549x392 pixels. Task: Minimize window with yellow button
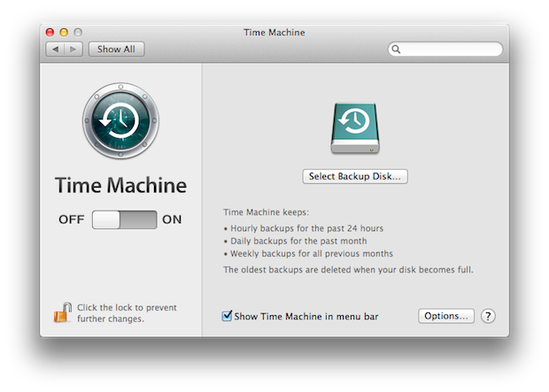[64, 32]
